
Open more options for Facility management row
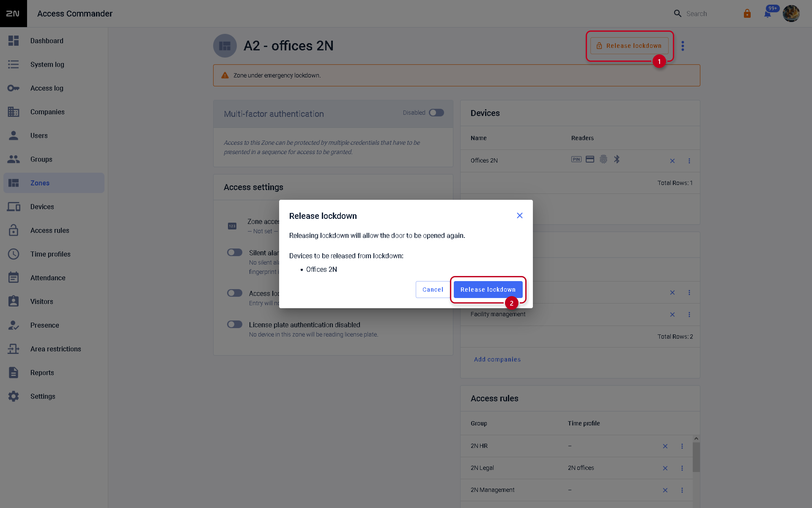tap(689, 315)
